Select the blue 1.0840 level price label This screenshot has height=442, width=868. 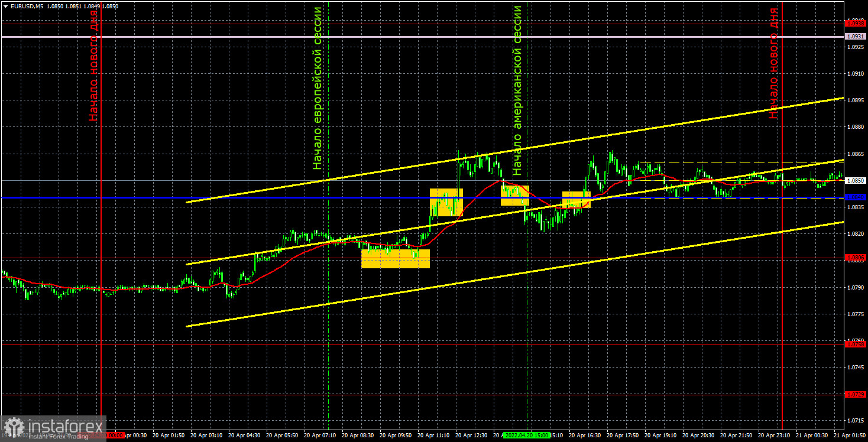click(856, 197)
